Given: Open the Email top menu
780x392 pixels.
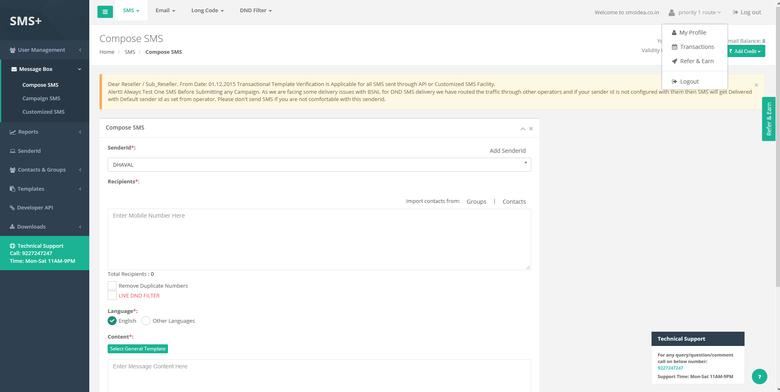Looking at the screenshot, I should (165, 10).
